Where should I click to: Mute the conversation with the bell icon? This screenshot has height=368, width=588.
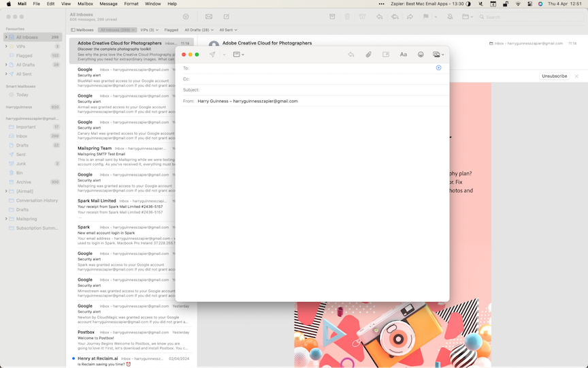pos(450,16)
